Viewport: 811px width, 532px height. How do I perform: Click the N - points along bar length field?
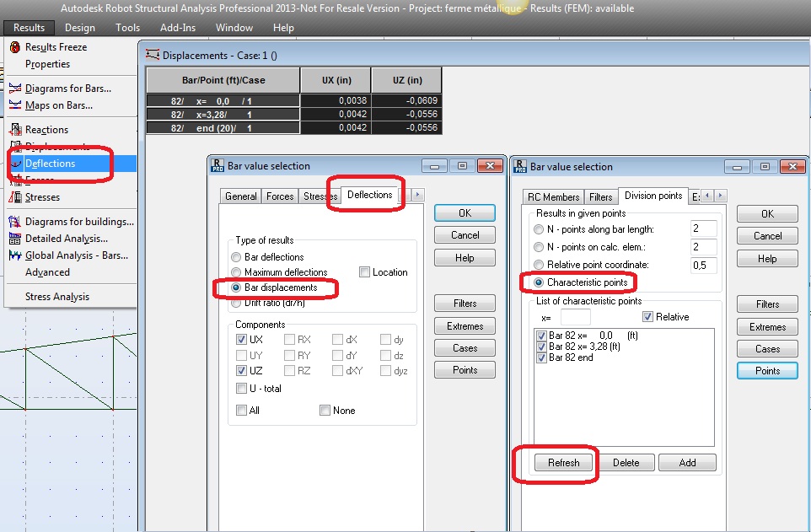pyautogui.click(x=703, y=228)
